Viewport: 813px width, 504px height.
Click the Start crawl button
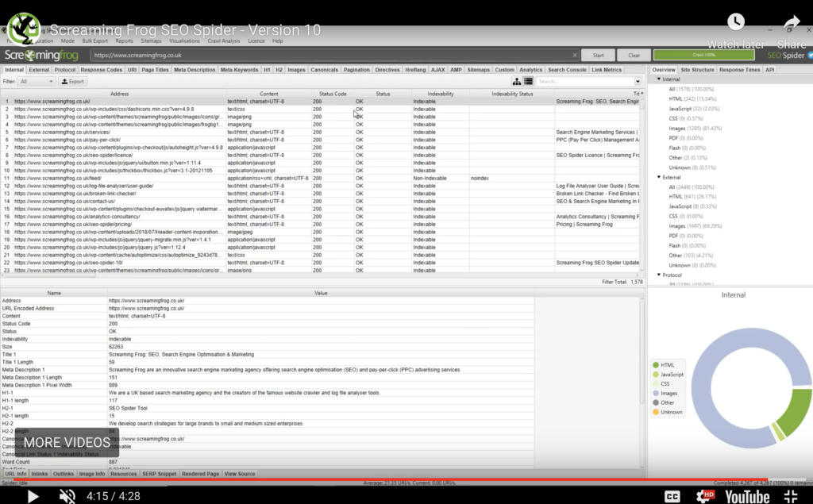pyautogui.click(x=598, y=55)
